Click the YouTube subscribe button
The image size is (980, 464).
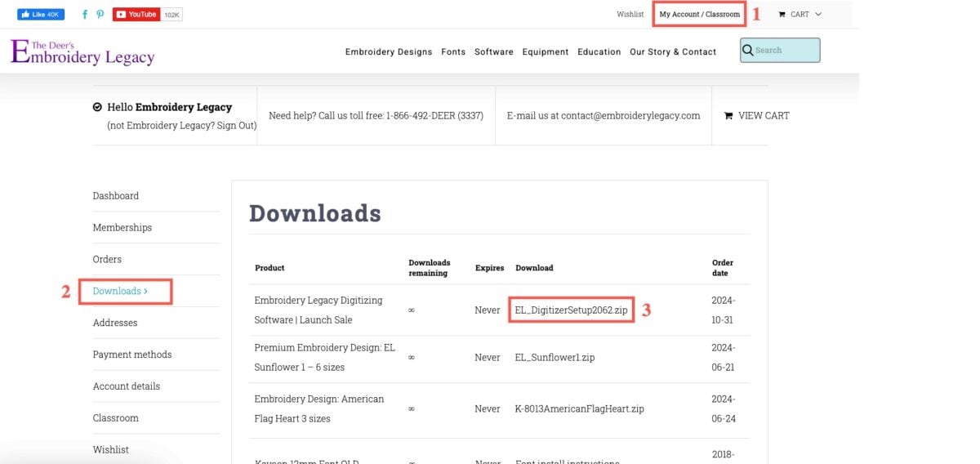[x=136, y=15]
